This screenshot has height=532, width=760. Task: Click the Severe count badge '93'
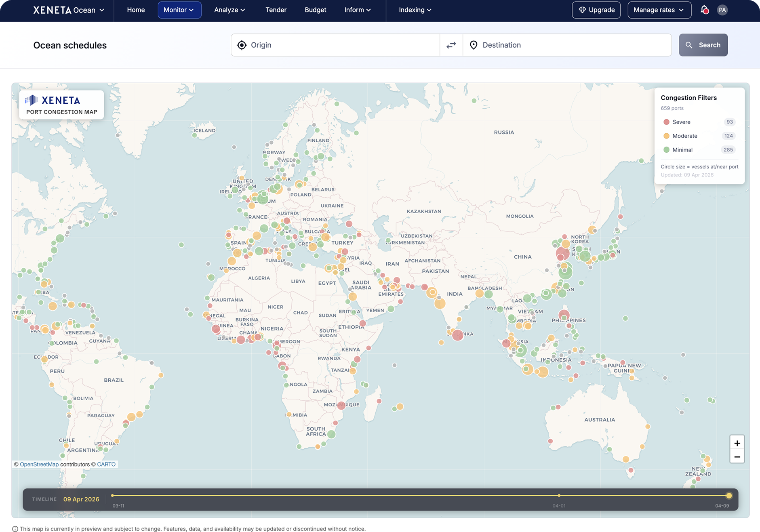pos(729,122)
